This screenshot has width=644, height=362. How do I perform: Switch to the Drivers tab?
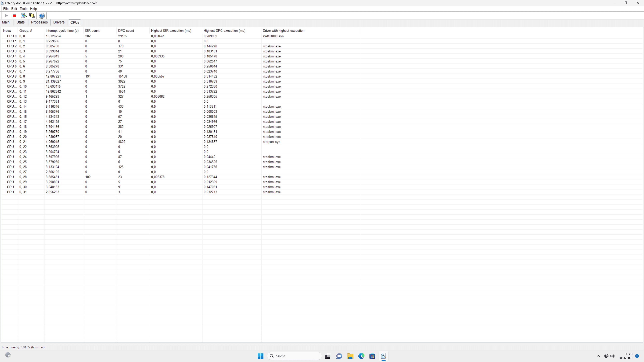pyautogui.click(x=59, y=22)
